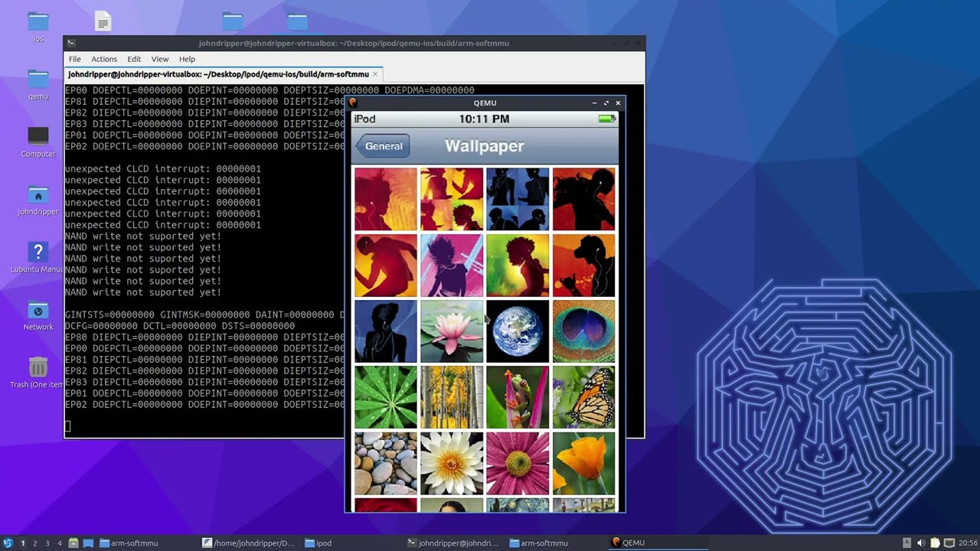The width and height of the screenshot is (980, 551).
Task: Switch to workspace 3 in pager
Action: pyautogui.click(x=47, y=543)
